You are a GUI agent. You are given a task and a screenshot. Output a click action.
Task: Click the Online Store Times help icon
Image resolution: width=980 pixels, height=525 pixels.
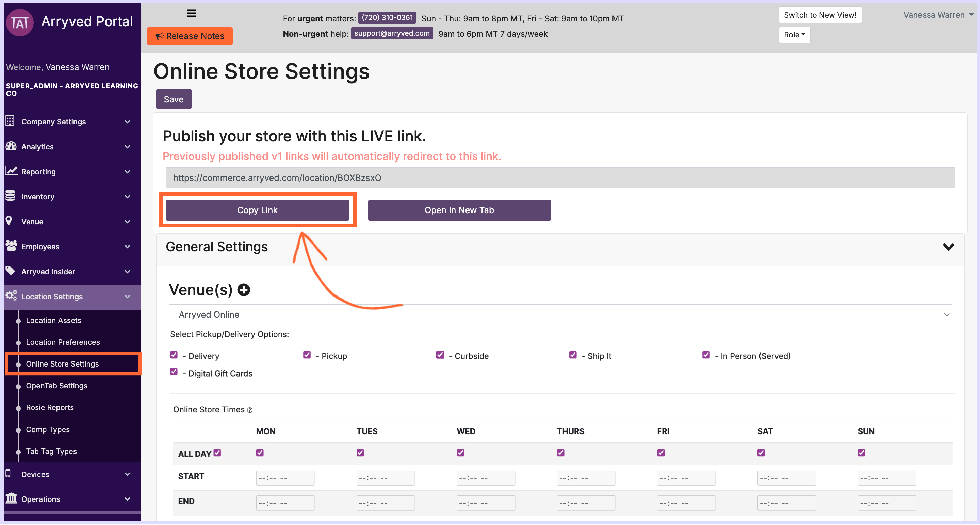[x=249, y=410]
